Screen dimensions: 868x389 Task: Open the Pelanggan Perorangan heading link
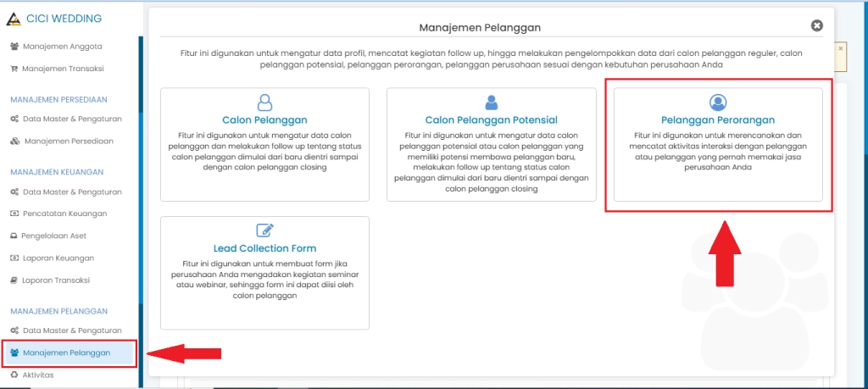click(718, 120)
